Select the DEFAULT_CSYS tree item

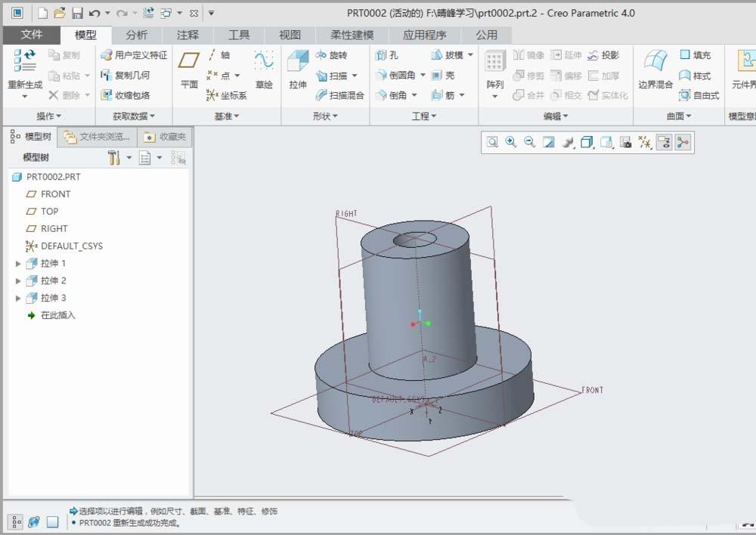(x=71, y=246)
